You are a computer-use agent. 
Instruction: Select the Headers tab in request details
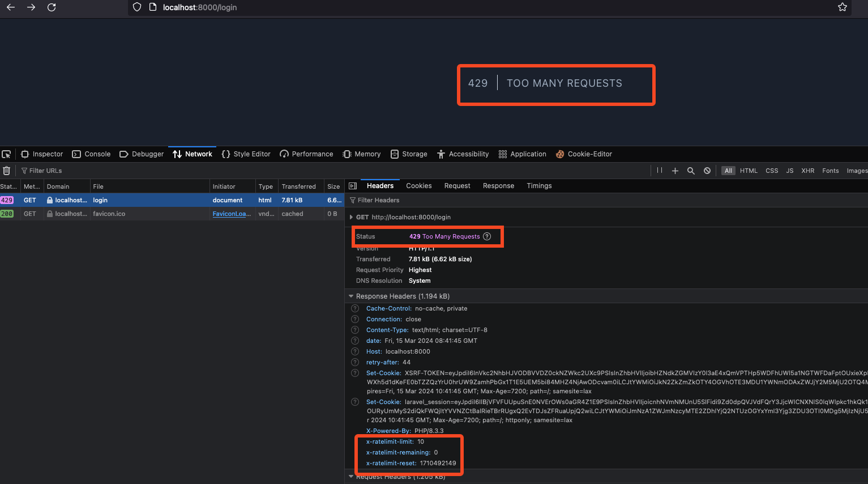(x=380, y=186)
